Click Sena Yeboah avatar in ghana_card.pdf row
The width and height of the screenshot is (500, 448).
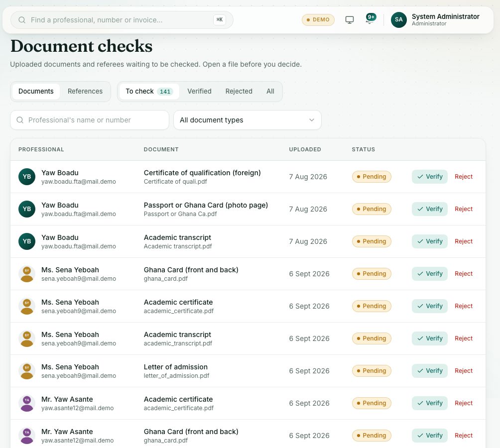[x=27, y=274]
